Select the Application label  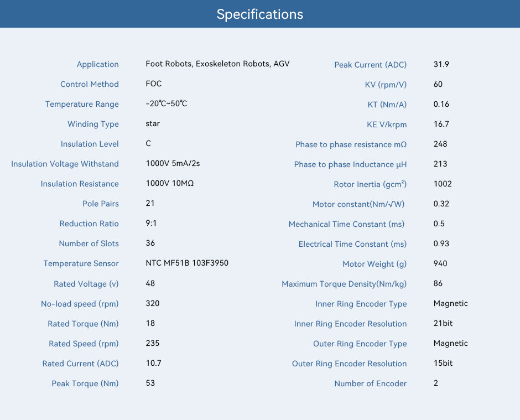click(97, 64)
